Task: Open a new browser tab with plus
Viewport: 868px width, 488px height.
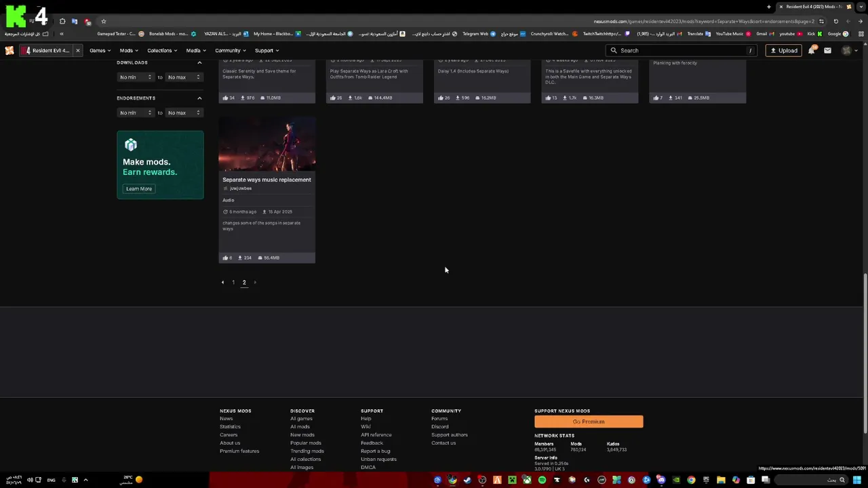Action: [769, 7]
